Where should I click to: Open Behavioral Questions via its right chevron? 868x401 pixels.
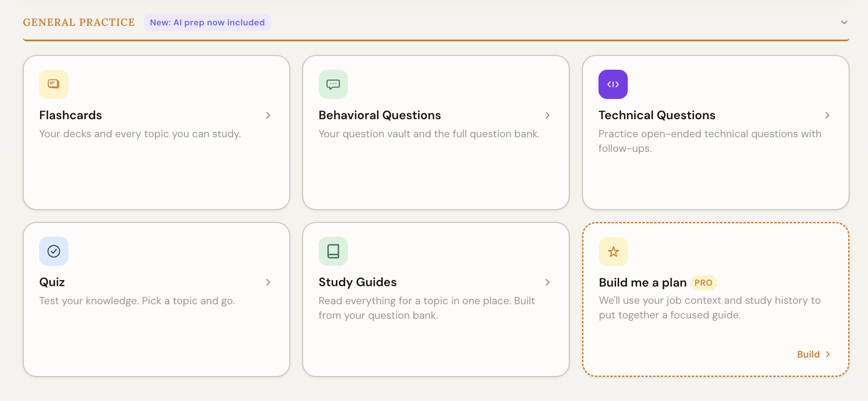click(x=548, y=115)
